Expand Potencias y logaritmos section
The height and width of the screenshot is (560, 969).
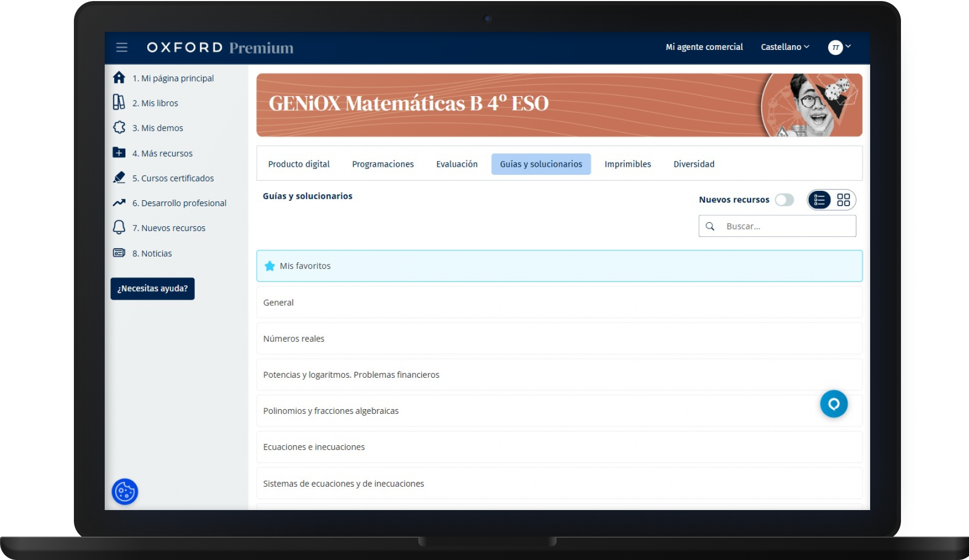pyautogui.click(x=559, y=375)
